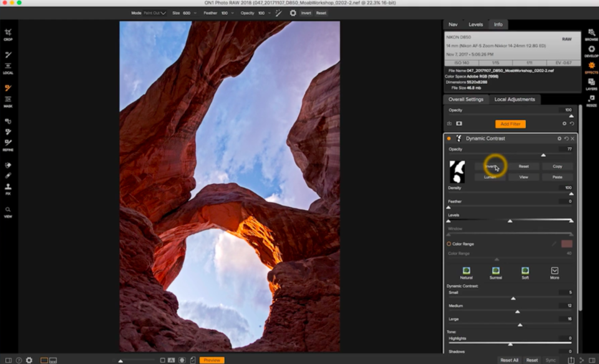Screen dimensions: 599x364
Task: Toggle the show mask circle icon
Action: coord(182,360)
